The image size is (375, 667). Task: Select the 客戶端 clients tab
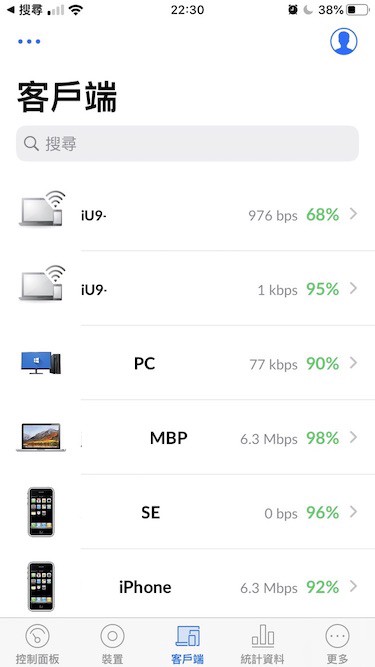(188, 644)
